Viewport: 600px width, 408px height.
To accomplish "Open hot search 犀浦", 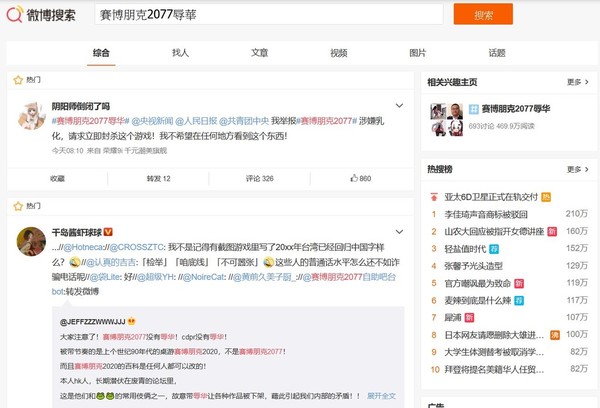I will (x=453, y=318).
